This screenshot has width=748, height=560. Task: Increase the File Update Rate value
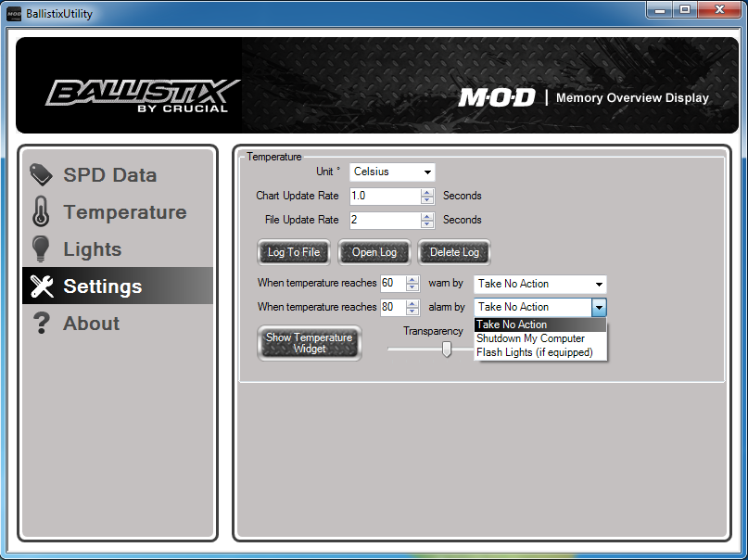427,216
